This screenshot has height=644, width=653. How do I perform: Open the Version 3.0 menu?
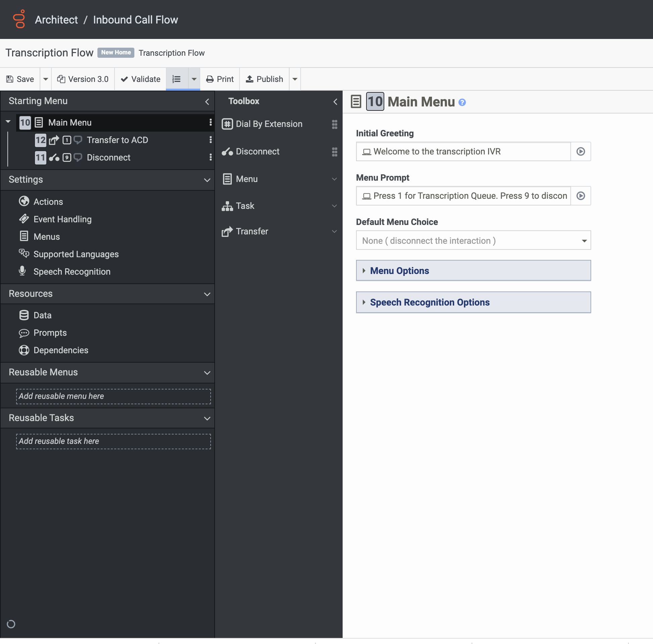coord(83,79)
